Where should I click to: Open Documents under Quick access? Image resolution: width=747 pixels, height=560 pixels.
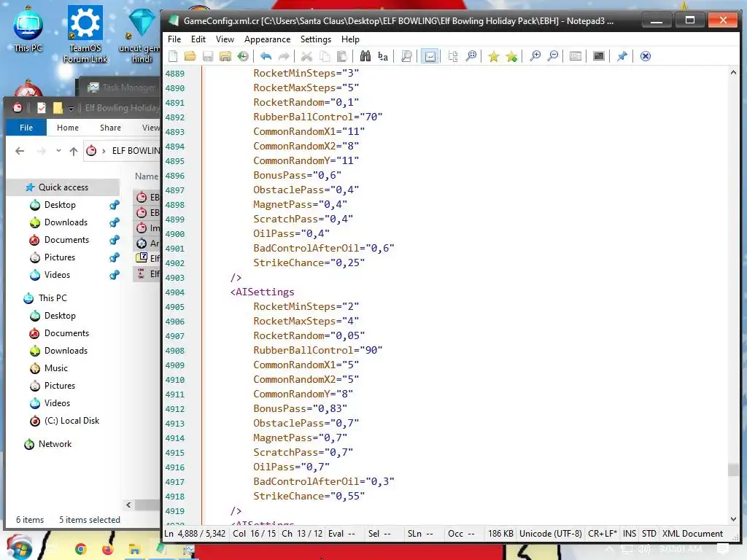[x=66, y=240]
